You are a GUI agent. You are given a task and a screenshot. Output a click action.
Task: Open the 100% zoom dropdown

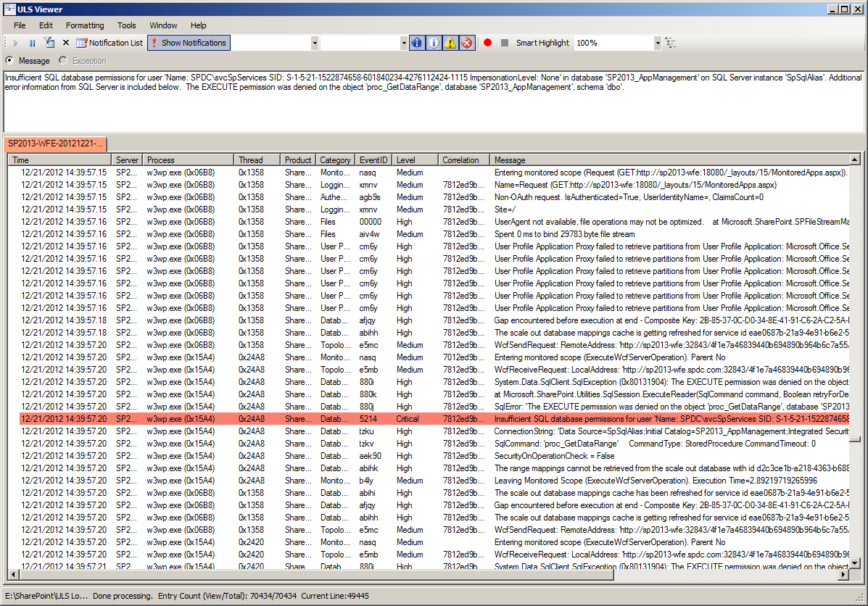(x=658, y=43)
